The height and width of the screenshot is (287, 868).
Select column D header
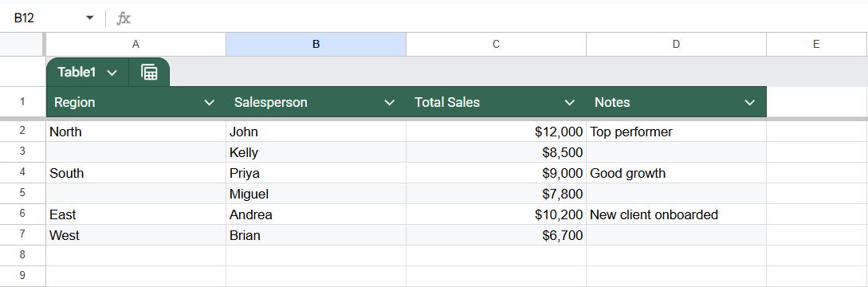[676, 45]
